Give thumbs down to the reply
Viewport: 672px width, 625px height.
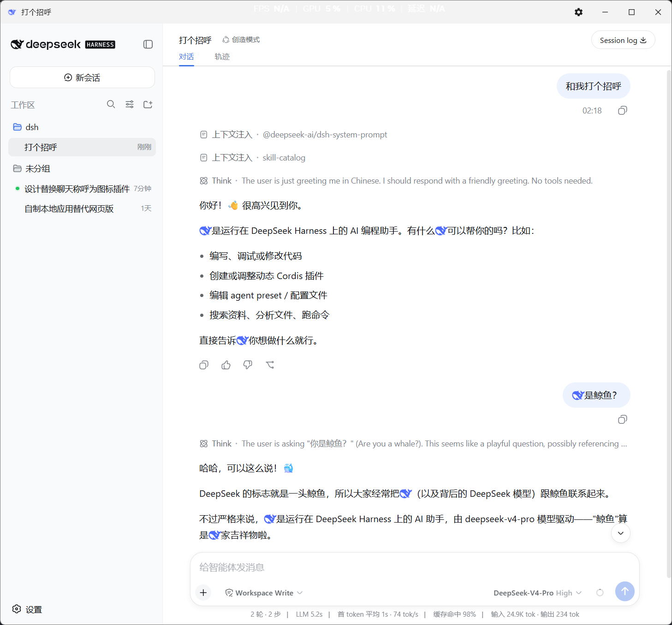click(x=248, y=365)
